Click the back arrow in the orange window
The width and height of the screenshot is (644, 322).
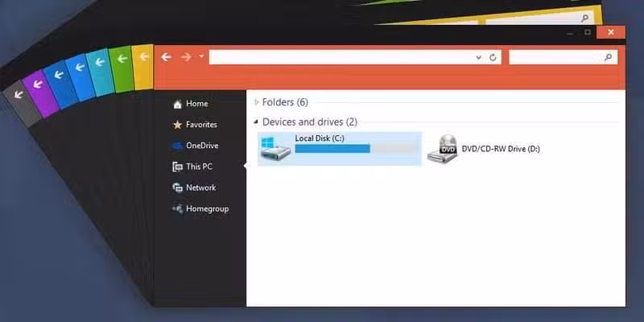(166, 57)
